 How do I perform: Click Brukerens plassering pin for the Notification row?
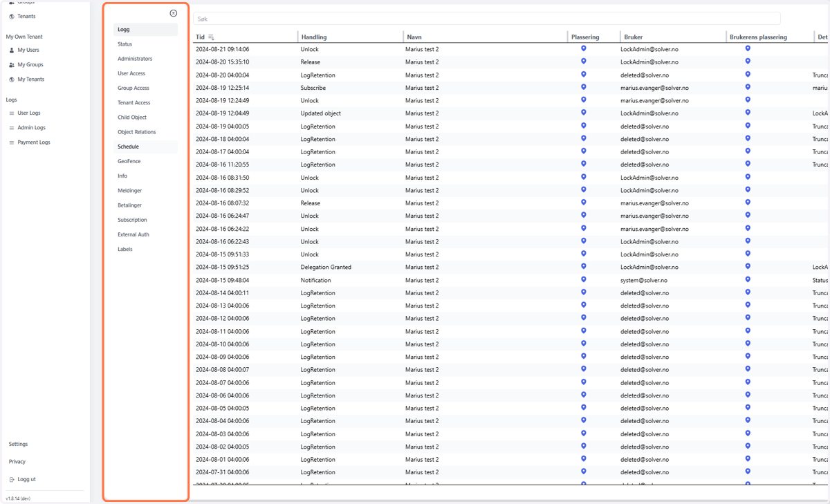[748, 280]
